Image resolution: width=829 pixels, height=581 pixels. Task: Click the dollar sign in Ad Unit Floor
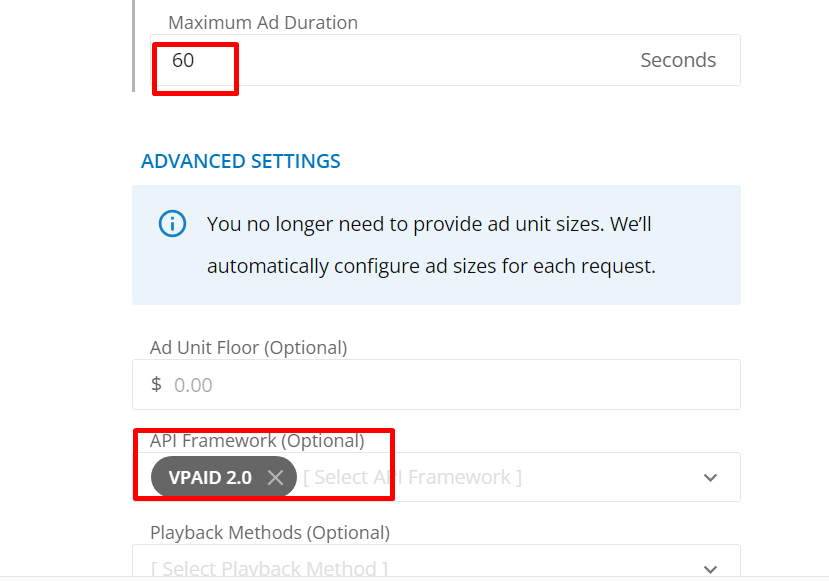point(156,384)
